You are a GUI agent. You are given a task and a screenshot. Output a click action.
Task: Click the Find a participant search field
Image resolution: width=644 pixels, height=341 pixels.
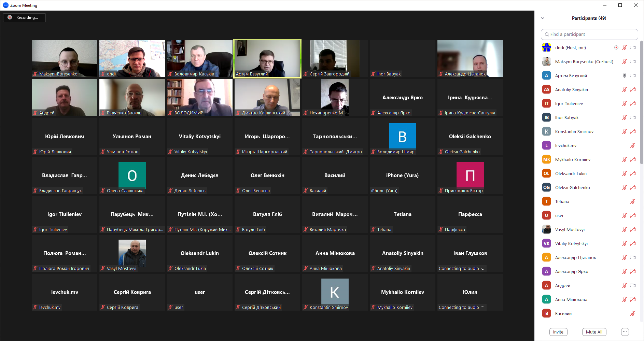(589, 34)
